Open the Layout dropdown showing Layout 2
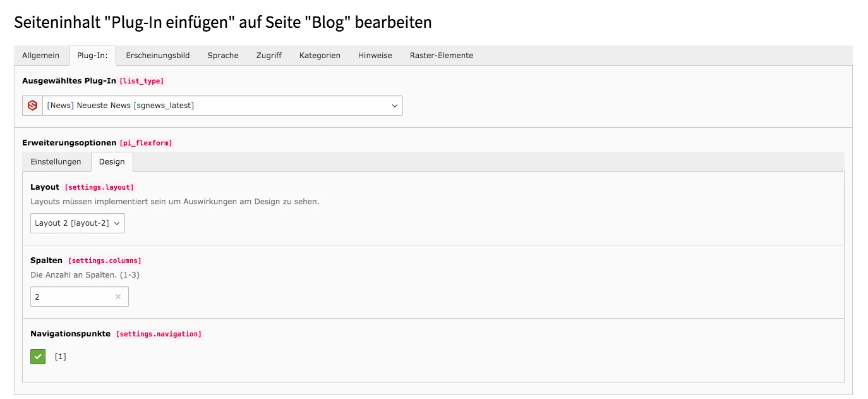This screenshot has height=399, width=868. pyautogui.click(x=77, y=223)
